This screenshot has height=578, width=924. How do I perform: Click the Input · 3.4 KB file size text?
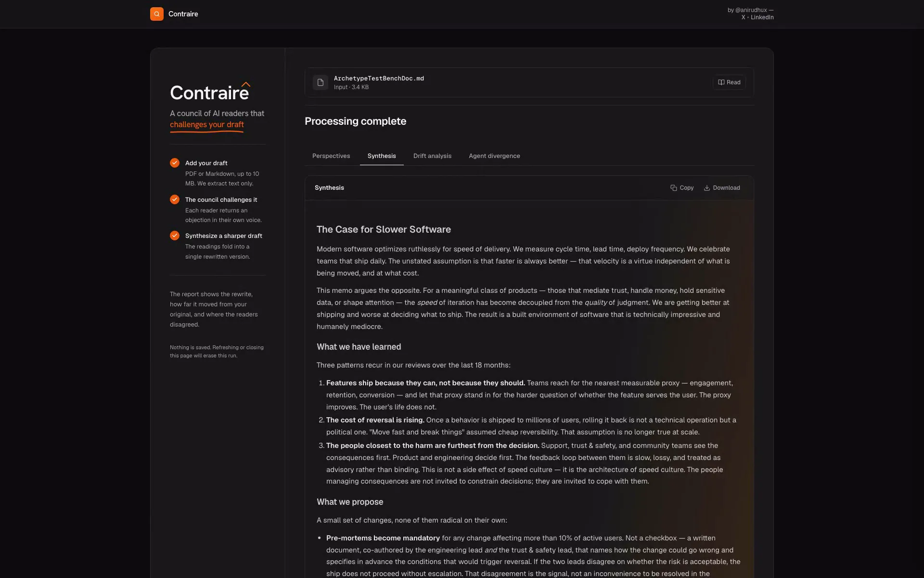point(351,87)
